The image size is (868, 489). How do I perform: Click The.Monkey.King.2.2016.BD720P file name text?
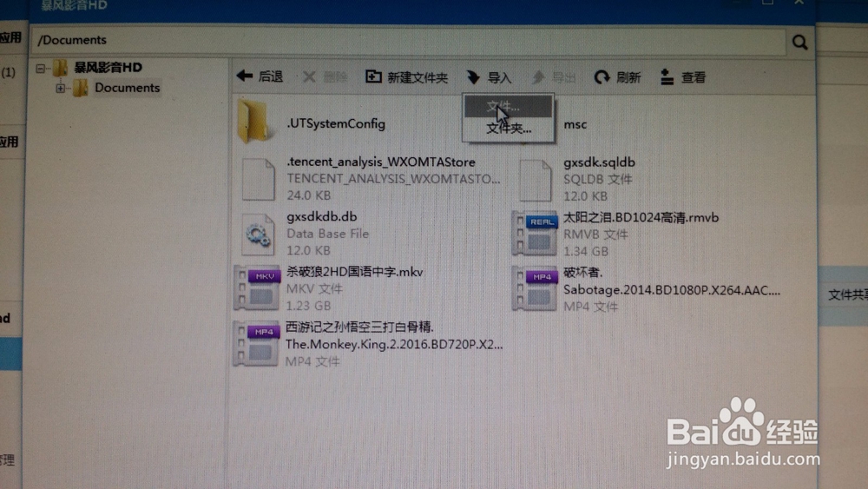[x=394, y=345]
